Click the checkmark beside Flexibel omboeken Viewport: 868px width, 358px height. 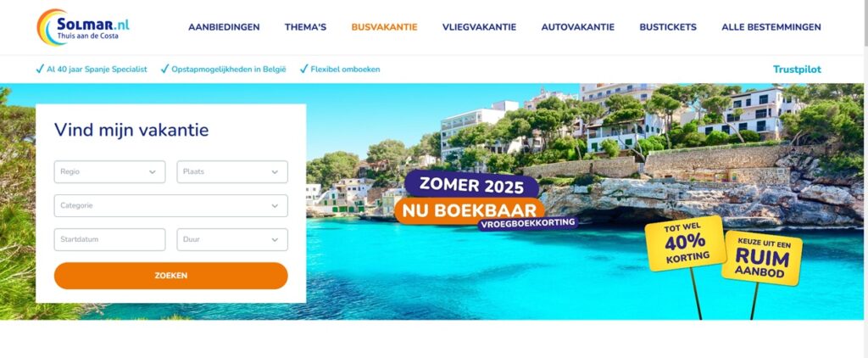click(x=304, y=70)
